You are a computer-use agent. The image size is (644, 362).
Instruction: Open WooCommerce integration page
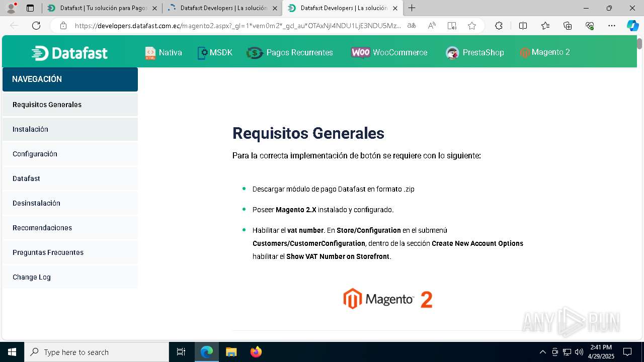(400, 52)
